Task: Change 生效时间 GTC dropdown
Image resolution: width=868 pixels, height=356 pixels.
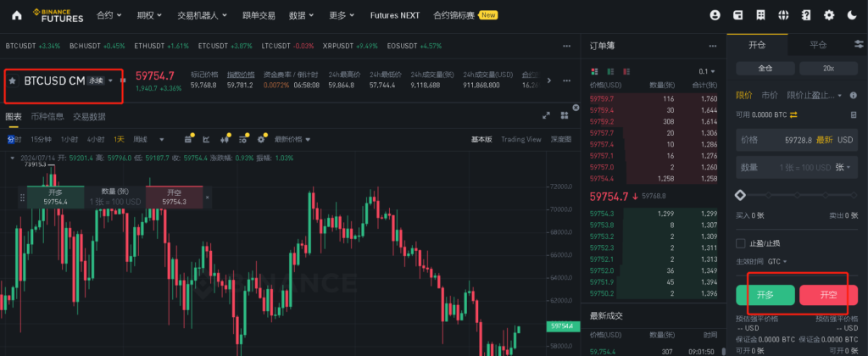Action: (777, 261)
